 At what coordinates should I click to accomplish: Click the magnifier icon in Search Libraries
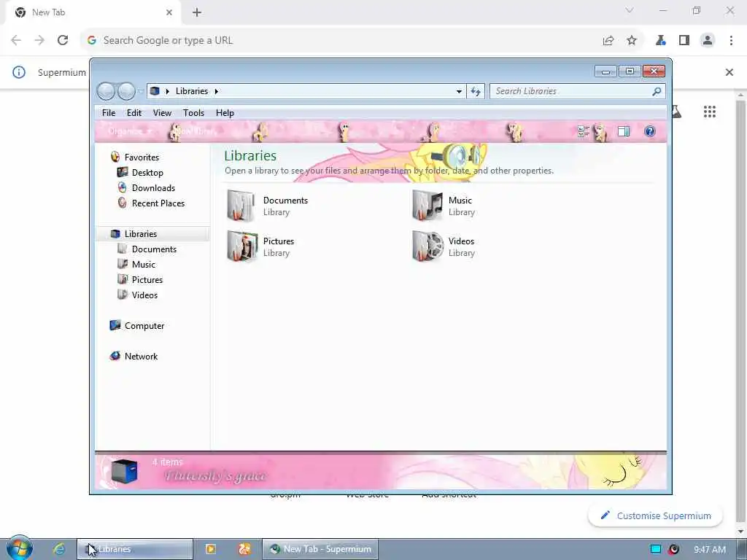[x=657, y=91]
